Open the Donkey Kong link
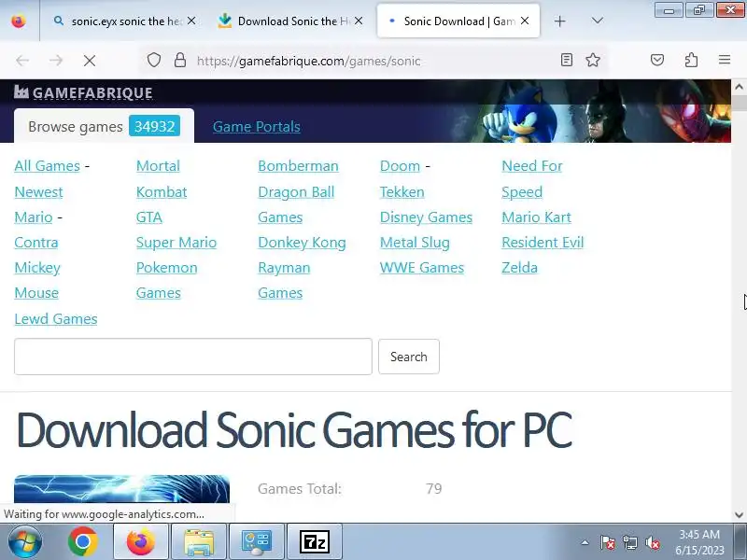Viewport: 747px width, 560px height. (302, 243)
